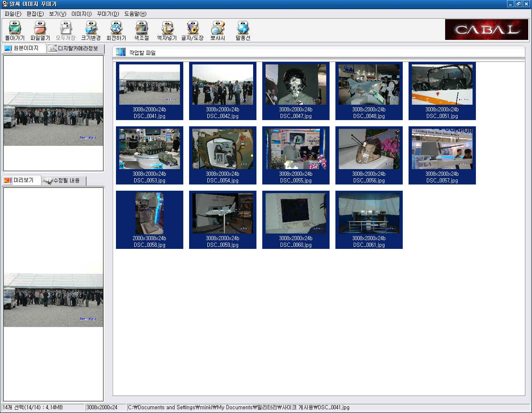Select thumbnail DSC_0055.jpg
Viewport: 532px width, 413px height.
pos(296,155)
